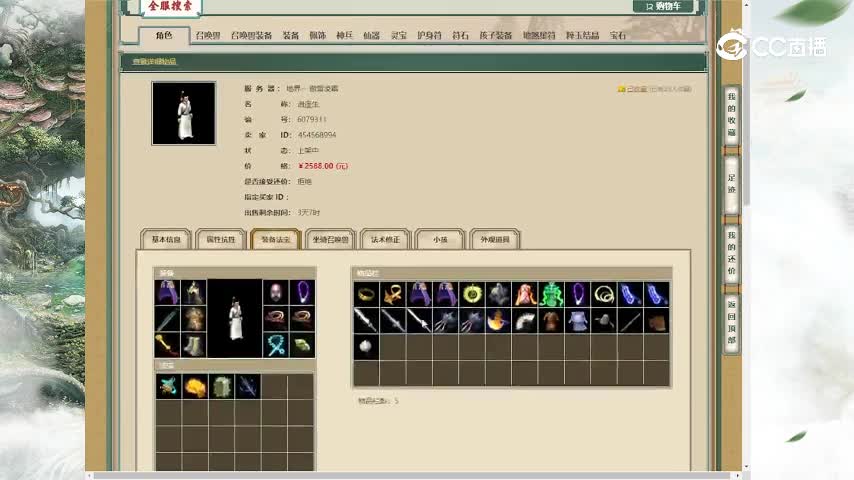Select the white feather fan item
Image resolution: width=854 pixels, height=480 pixels.
(x=525, y=321)
